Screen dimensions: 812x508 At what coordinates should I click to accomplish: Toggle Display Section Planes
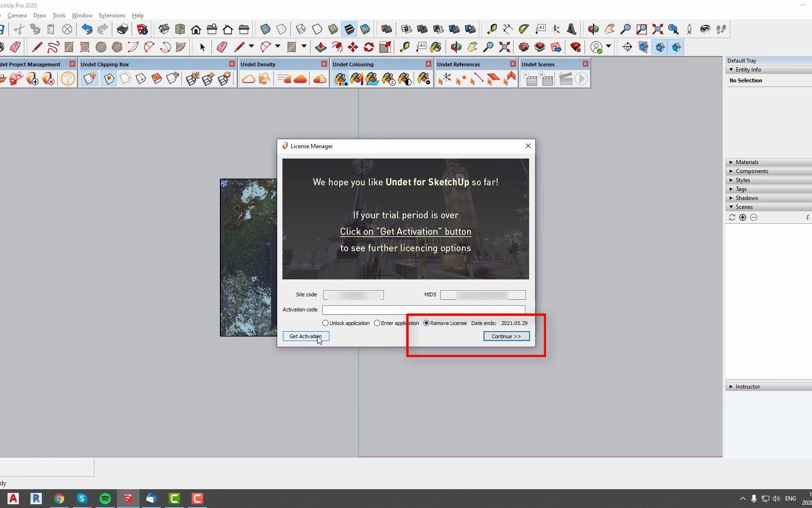pos(643,47)
